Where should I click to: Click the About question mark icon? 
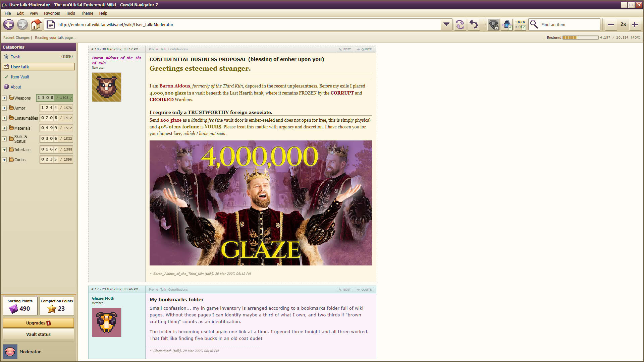(6, 87)
